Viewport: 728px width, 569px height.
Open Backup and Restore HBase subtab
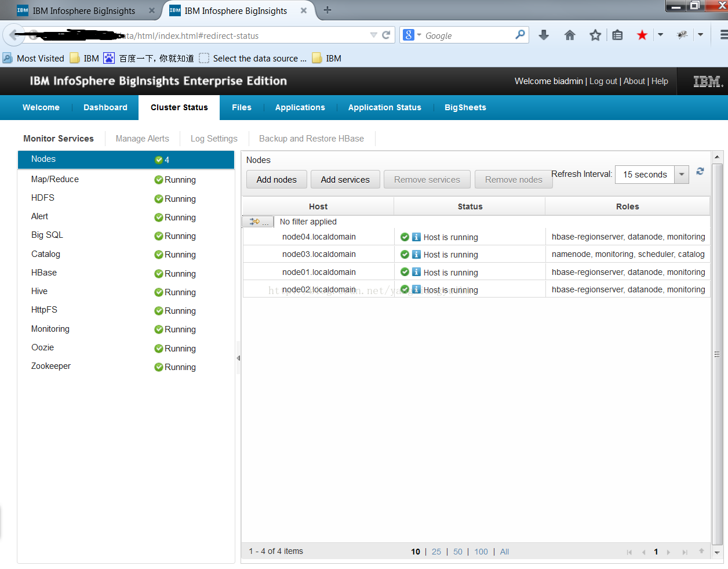click(x=312, y=139)
